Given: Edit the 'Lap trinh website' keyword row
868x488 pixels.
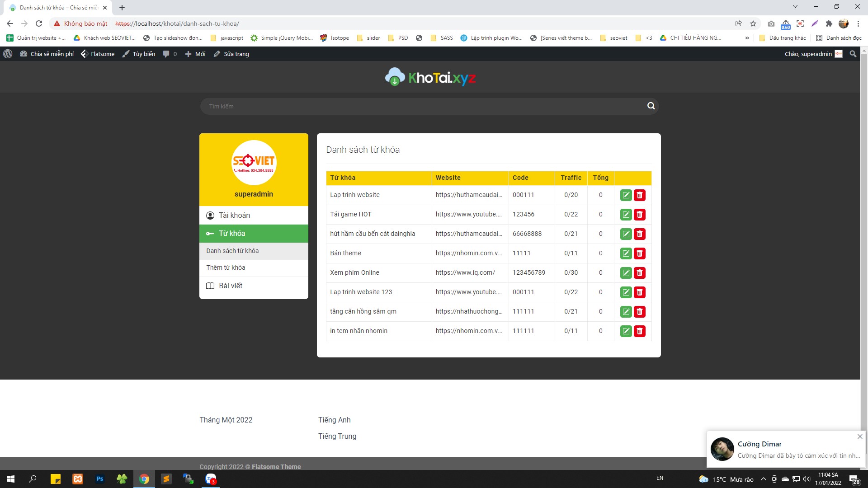Looking at the screenshot, I should pyautogui.click(x=626, y=195).
